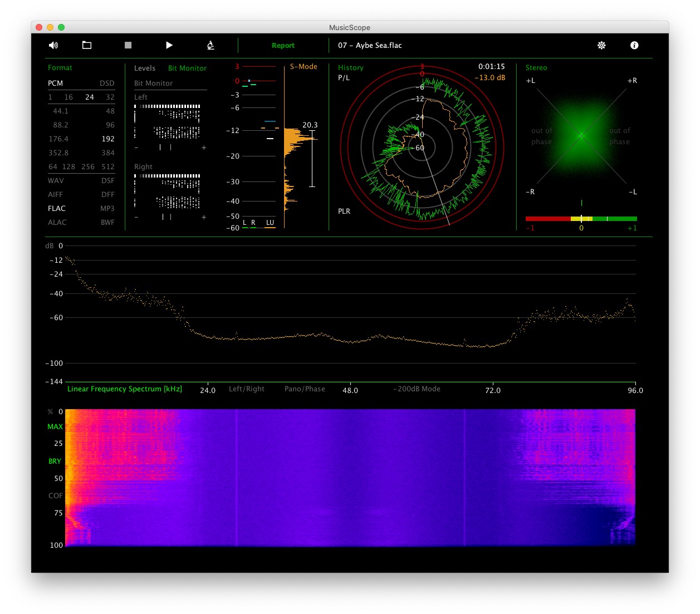The height and width of the screenshot is (614, 700).
Task: Click the COF spectrogram label
Action: click(56, 495)
